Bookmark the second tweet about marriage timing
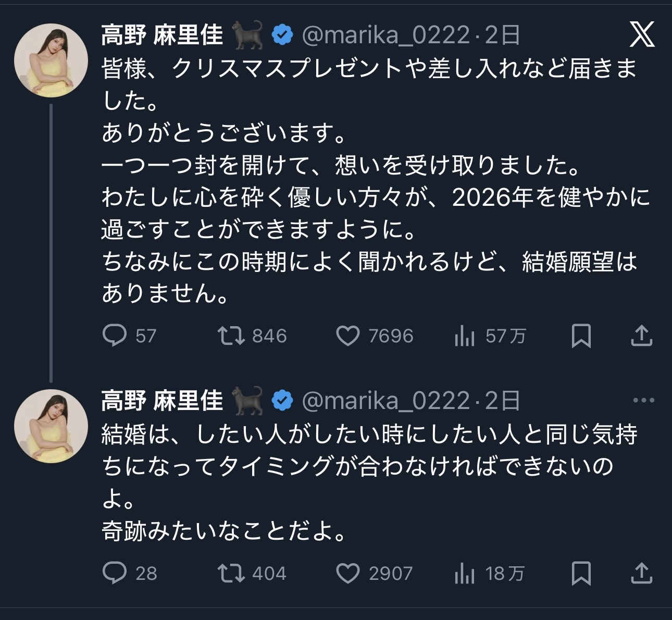672x620 pixels. [581, 573]
